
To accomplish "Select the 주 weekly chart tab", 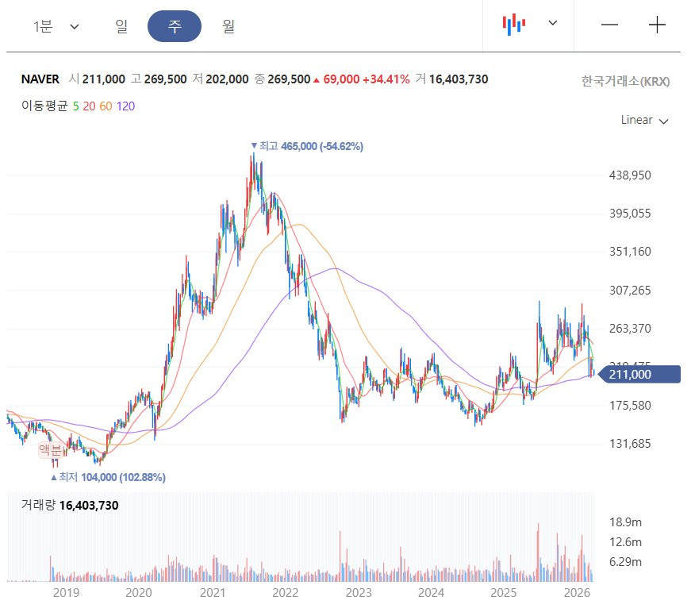I will [x=175, y=26].
